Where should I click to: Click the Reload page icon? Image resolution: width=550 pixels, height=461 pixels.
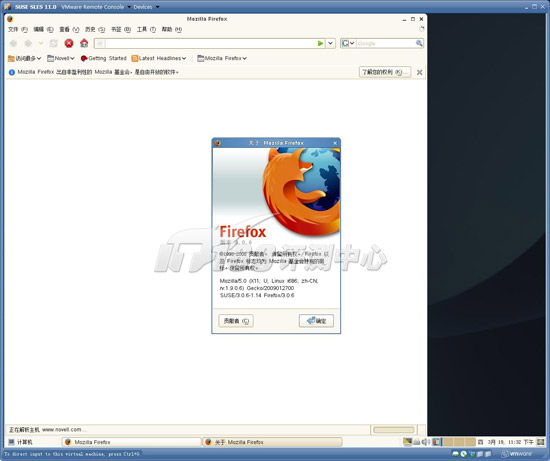54,44
